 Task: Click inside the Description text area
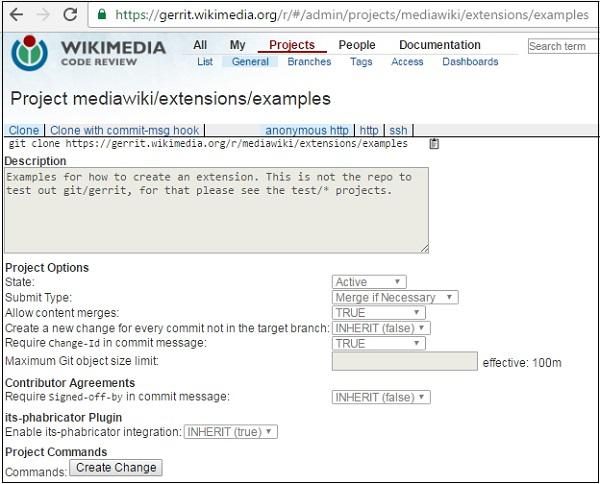217,210
